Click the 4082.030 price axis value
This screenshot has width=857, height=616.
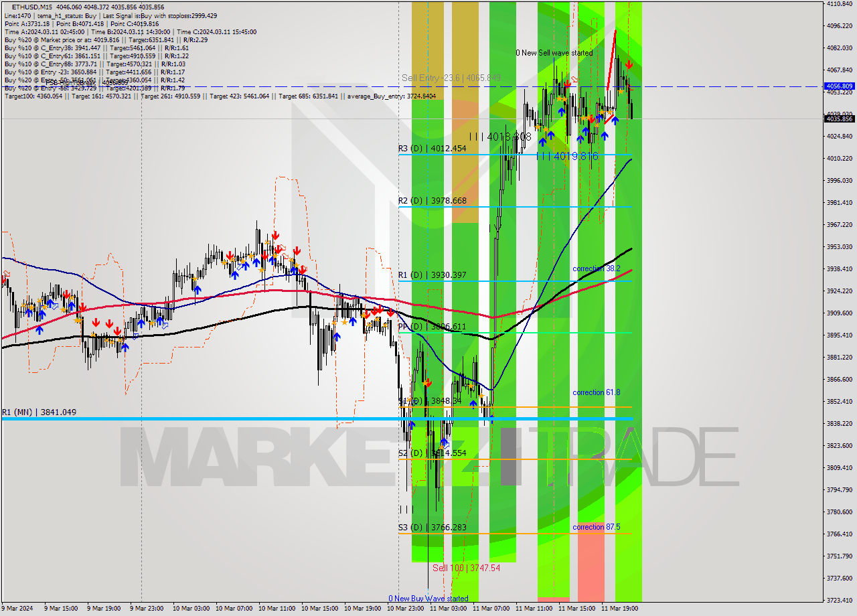[x=840, y=48]
